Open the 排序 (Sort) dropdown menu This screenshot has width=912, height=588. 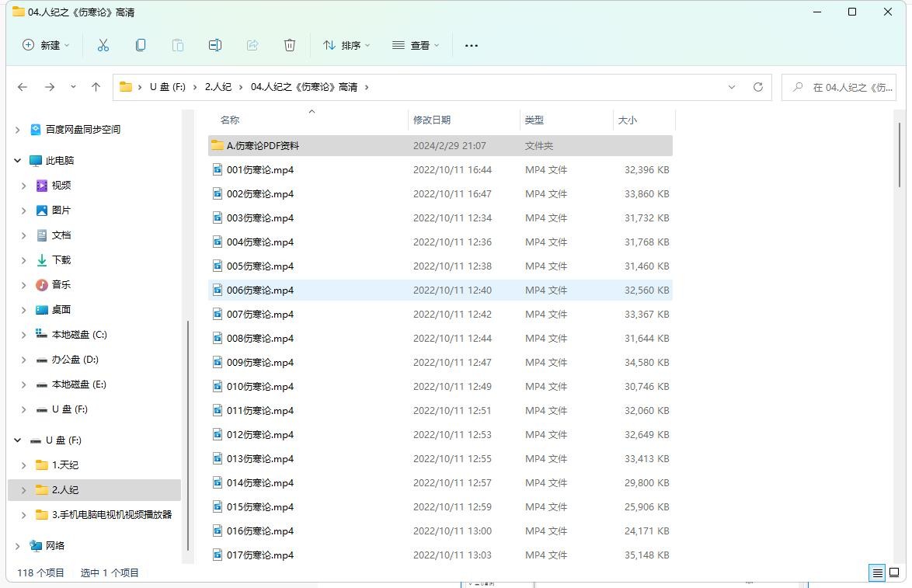pyautogui.click(x=346, y=45)
